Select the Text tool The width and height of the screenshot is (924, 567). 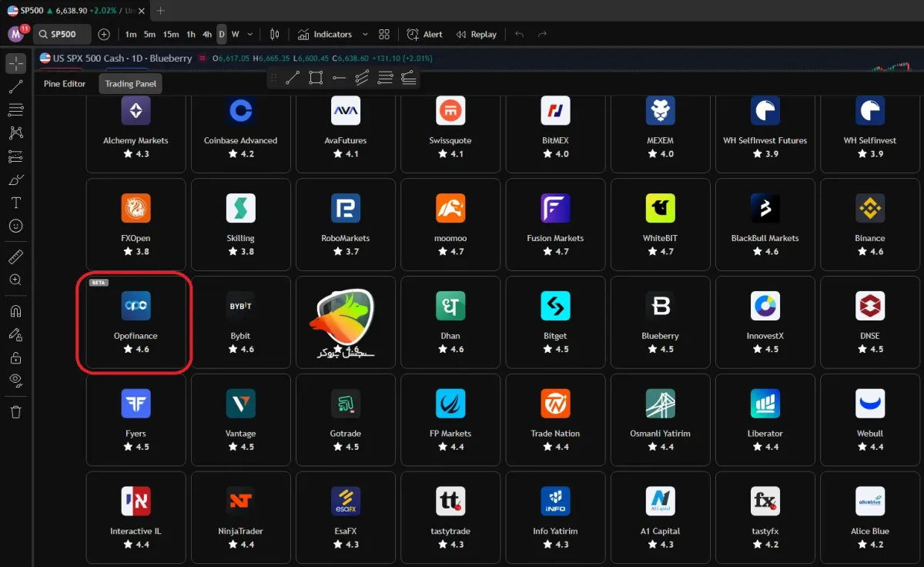pos(15,203)
